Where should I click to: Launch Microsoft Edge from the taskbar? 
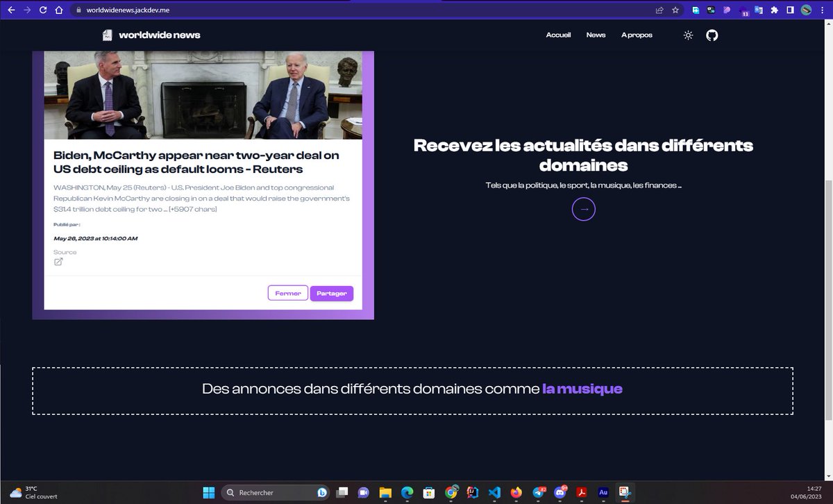click(x=407, y=493)
